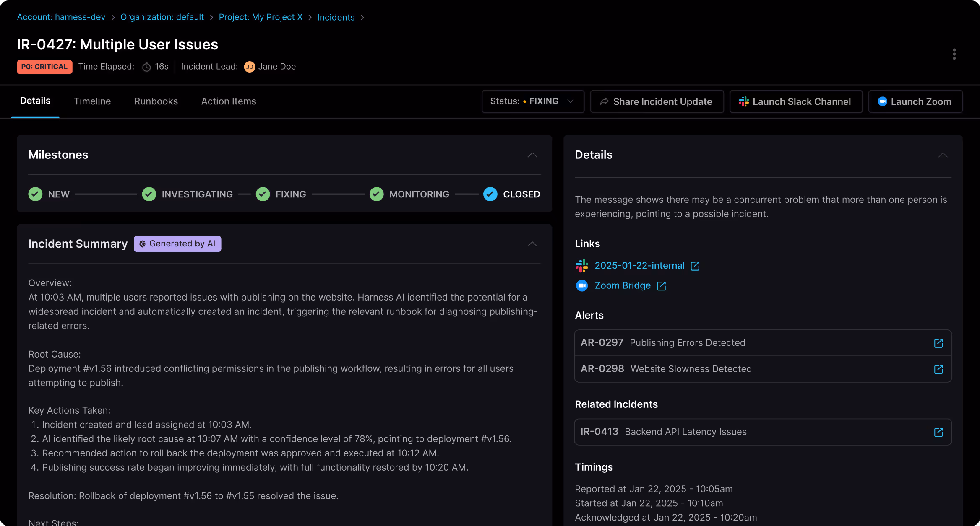Click the Related Incidents section heading
This screenshot has height=526, width=980.
(x=616, y=404)
